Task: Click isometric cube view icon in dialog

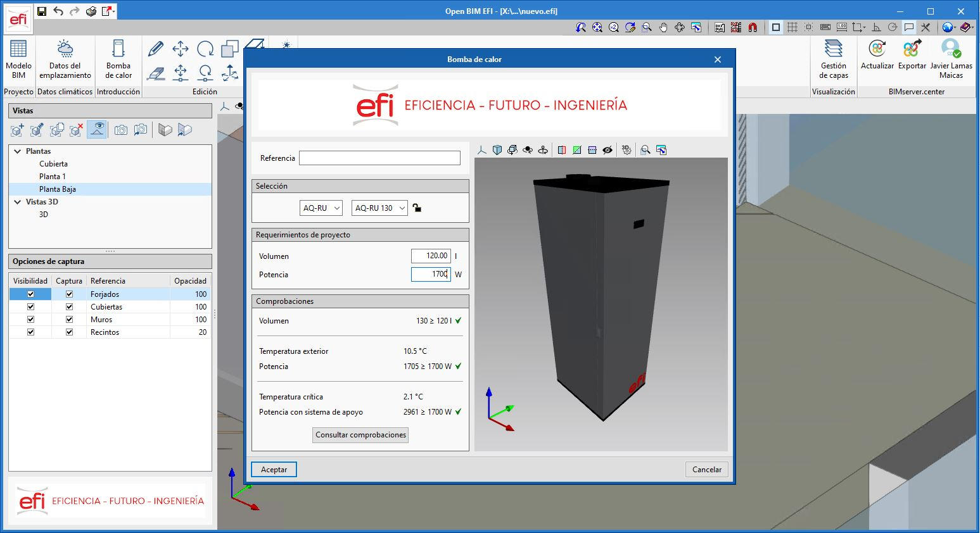Action: click(x=497, y=150)
